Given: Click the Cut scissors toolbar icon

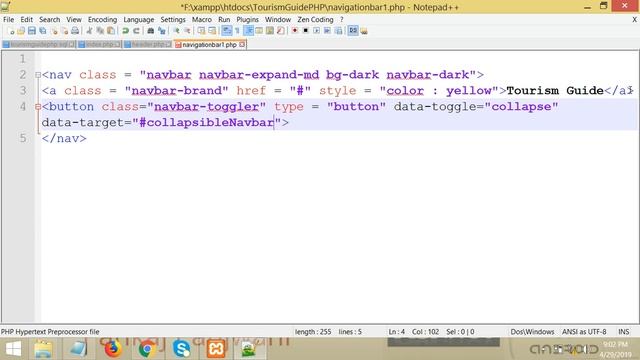Looking at the screenshot, I should (89, 31).
